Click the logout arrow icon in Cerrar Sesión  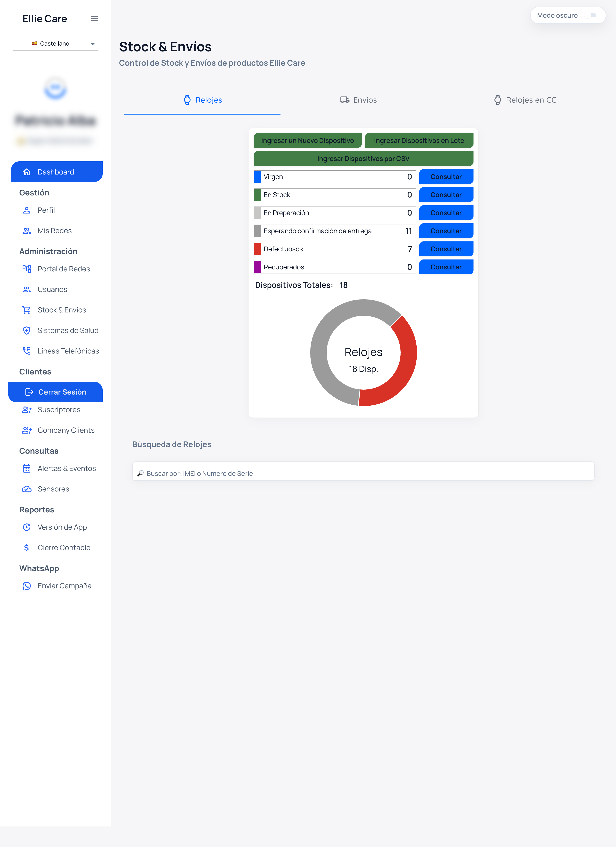[29, 392]
